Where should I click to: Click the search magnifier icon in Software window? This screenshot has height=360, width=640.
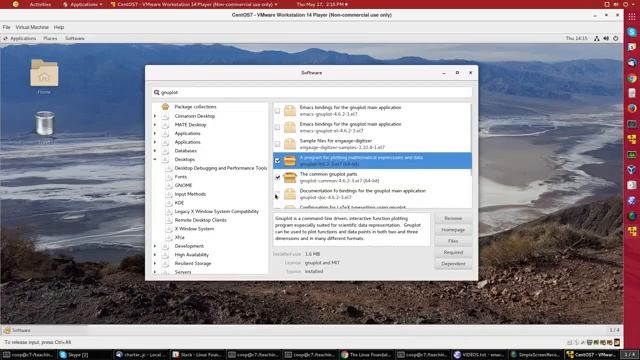[x=156, y=93]
